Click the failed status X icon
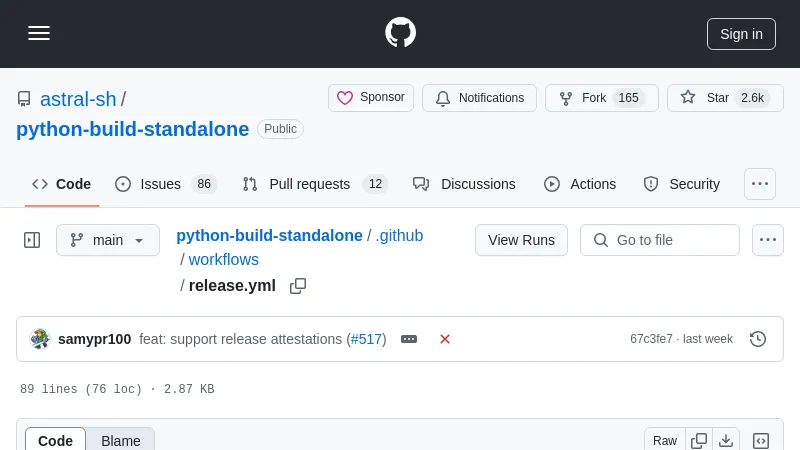 pyautogui.click(x=445, y=339)
